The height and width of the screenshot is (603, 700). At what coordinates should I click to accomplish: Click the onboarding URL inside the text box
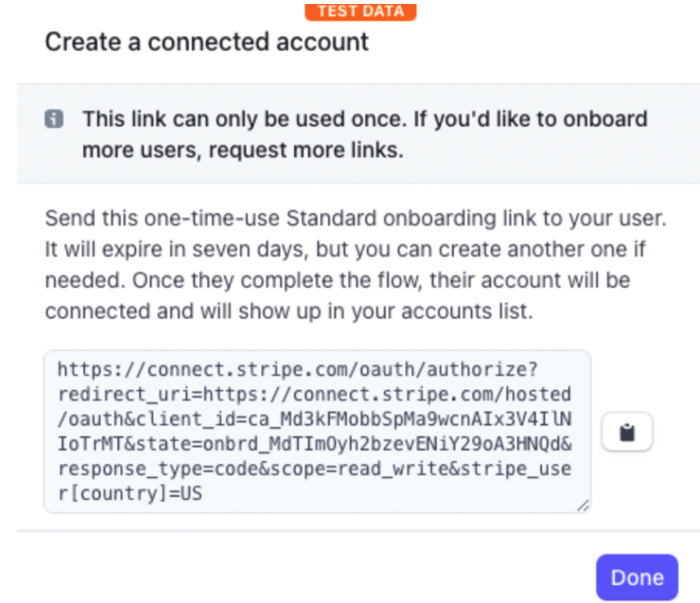click(x=316, y=430)
